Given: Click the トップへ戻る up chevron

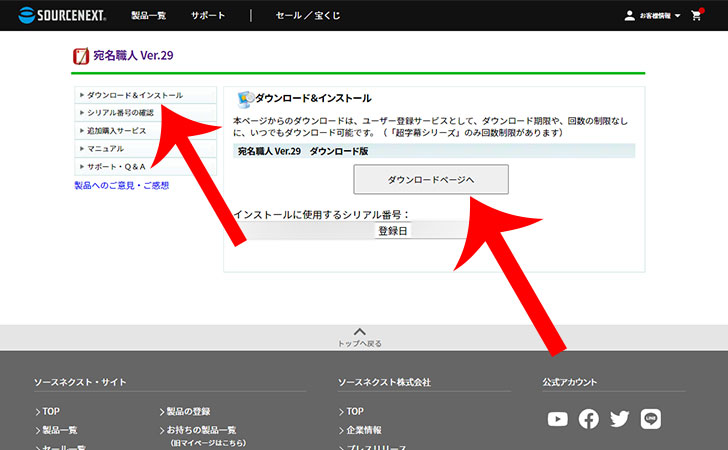Looking at the screenshot, I should 360,332.
